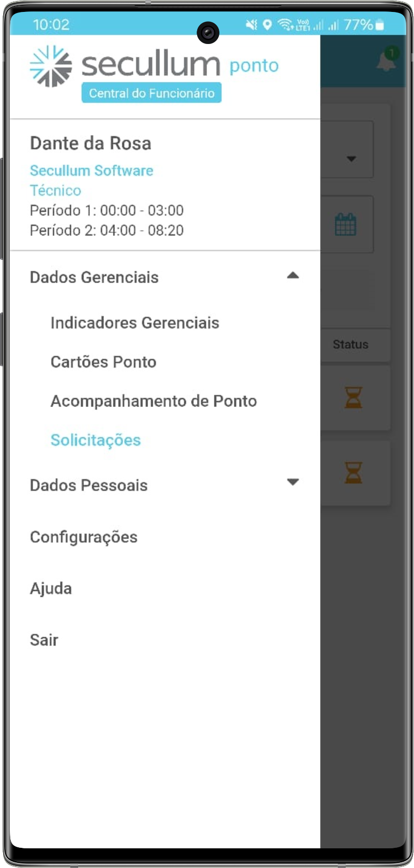Viewport: 414px width, 868px height.
Task: Click the calendar date picker icon
Action: [345, 225]
